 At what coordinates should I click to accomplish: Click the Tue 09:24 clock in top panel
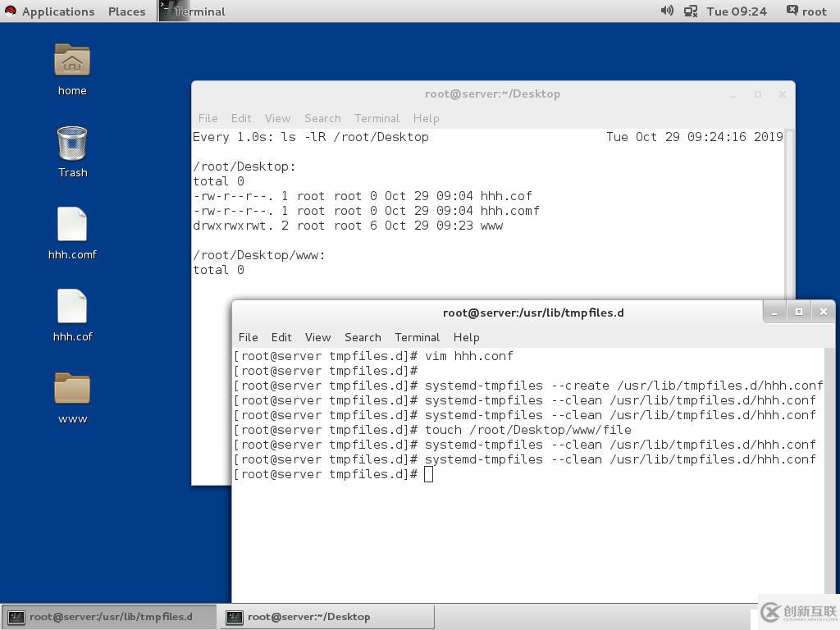tap(737, 11)
